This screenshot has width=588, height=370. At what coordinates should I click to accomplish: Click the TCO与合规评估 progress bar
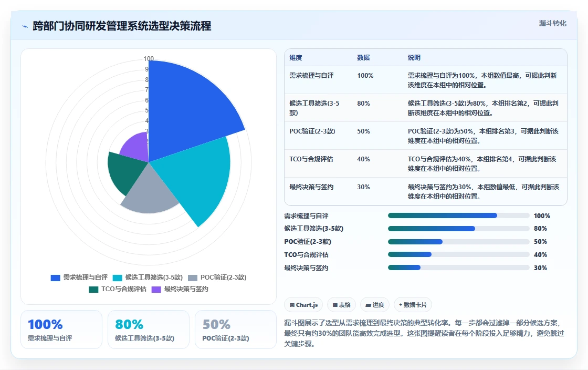(x=459, y=254)
